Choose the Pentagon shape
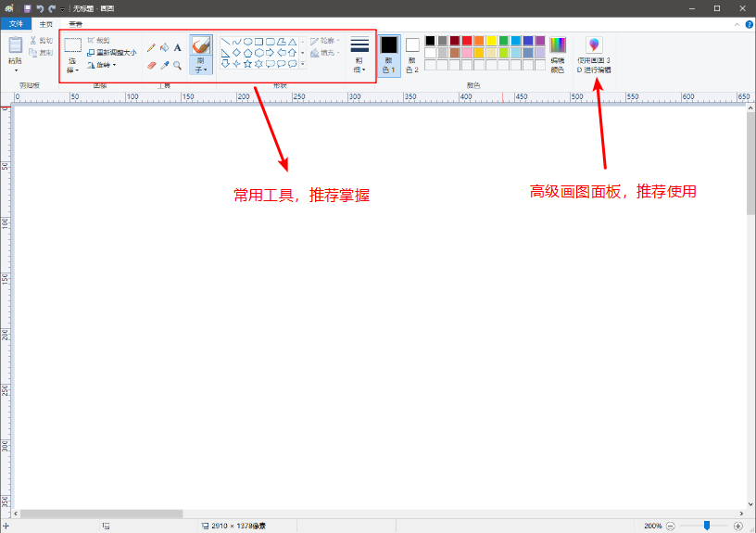The image size is (756, 533). 247,53
